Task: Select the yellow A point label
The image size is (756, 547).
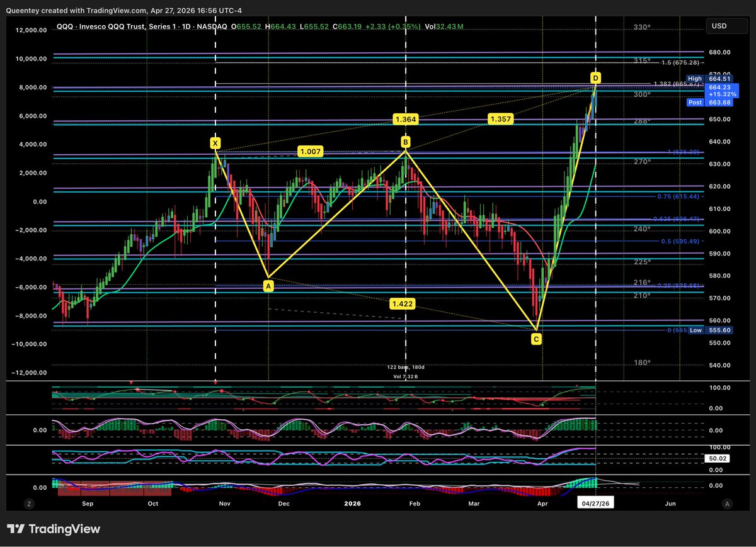Action: [x=269, y=286]
